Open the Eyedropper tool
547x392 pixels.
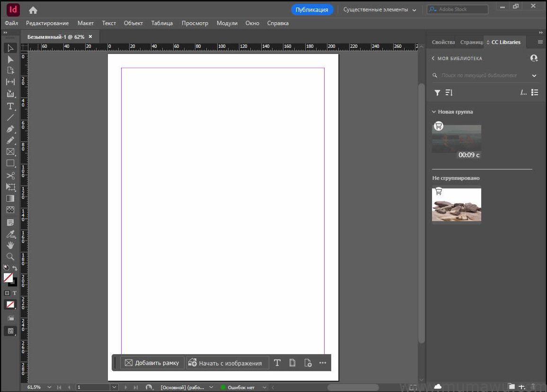(10, 234)
